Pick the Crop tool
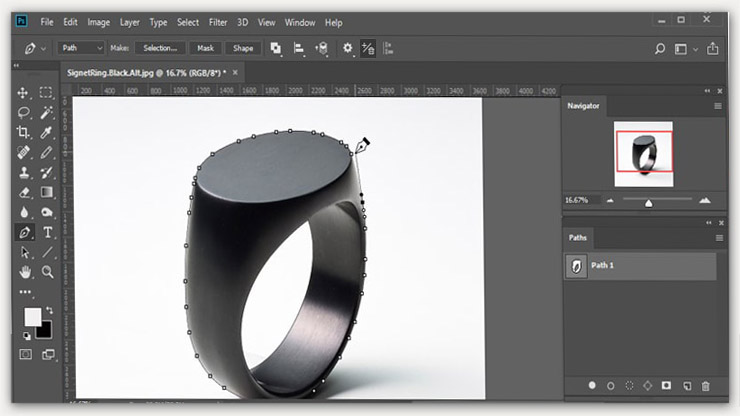This screenshot has height=416, width=740. click(23, 132)
